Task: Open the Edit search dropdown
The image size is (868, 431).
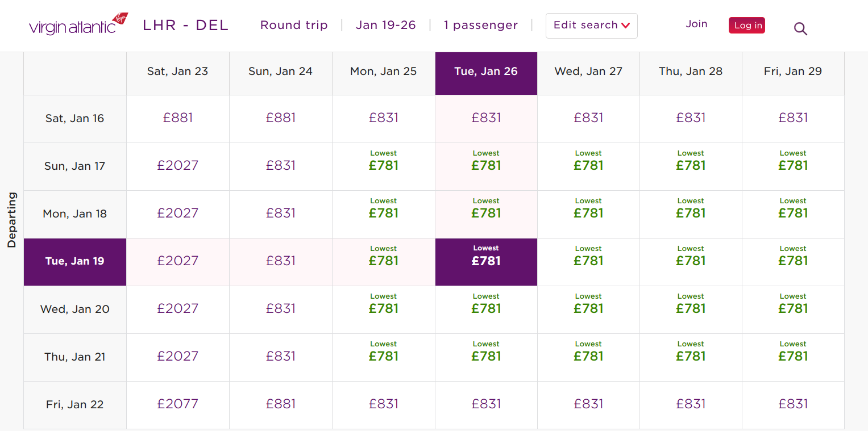Action: coord(591,26)
